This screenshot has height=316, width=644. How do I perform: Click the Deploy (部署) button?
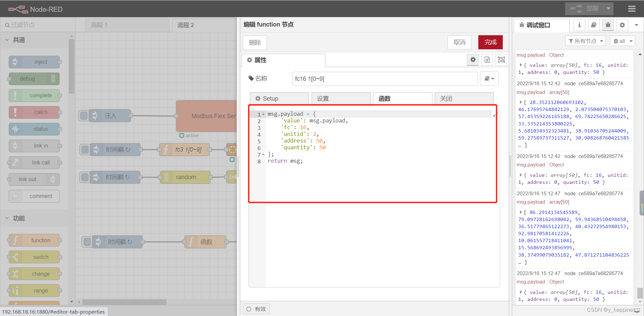tap(584, 9)
